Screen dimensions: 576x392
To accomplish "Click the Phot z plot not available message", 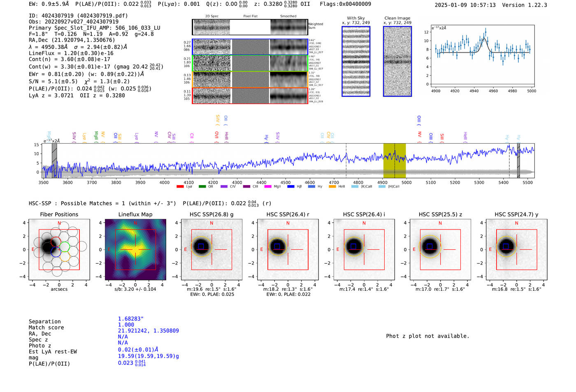I will click(x=427, y=336).
